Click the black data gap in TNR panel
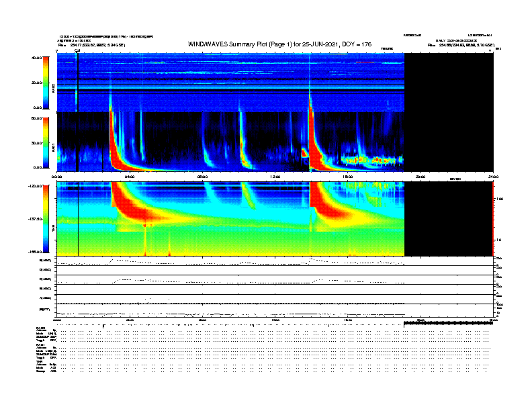This screenshot has width=532, height=411. [x=448, y=219]
